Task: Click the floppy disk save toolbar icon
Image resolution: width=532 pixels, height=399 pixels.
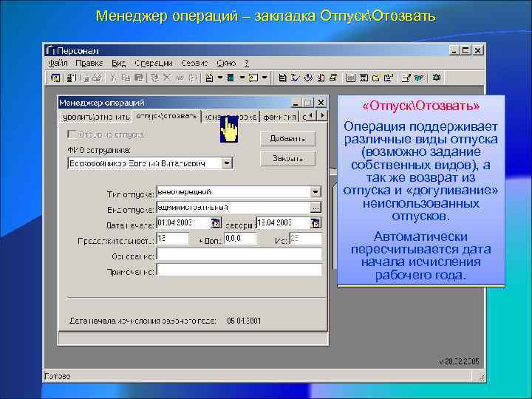Action: (x=282, y=78)
